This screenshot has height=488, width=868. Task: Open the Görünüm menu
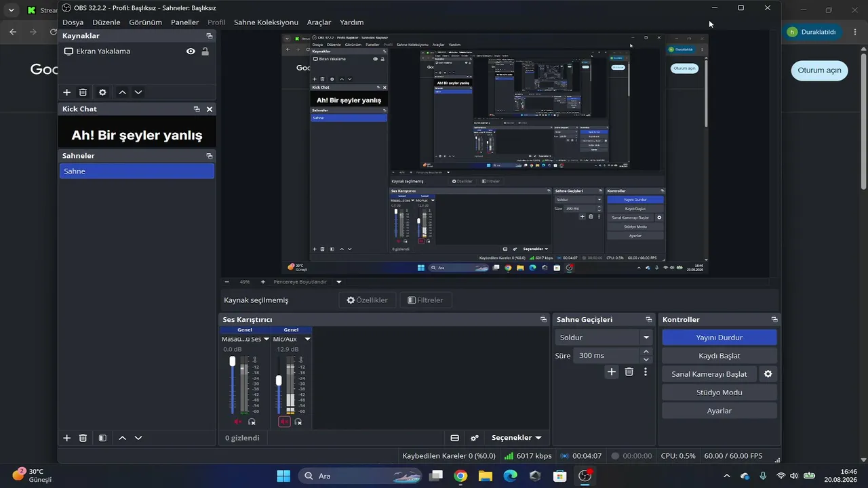pos(146,22)
